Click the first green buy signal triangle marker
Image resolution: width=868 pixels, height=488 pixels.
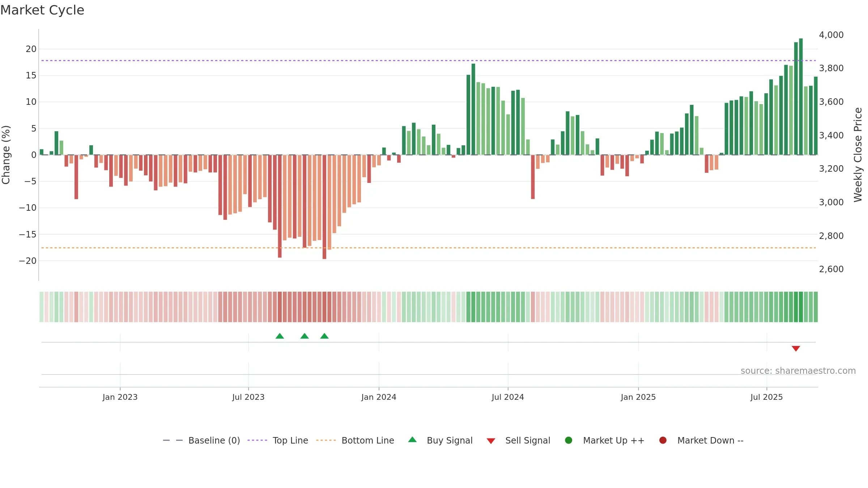(280, 336)
